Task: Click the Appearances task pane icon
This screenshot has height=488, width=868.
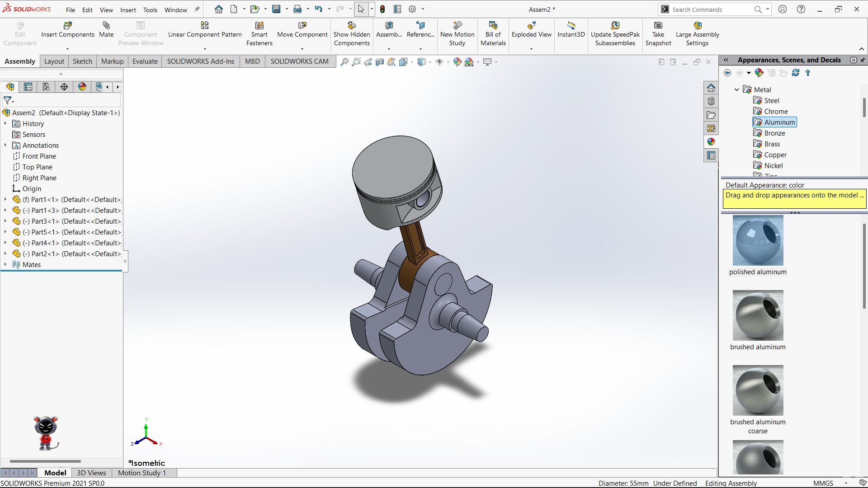Action: click(x=711, y=142)
